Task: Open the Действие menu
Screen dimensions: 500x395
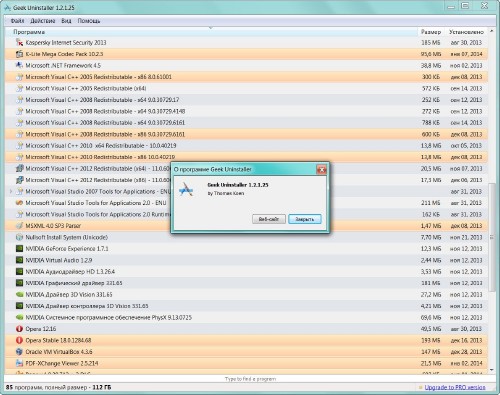Action: click(x=43, y=21)
